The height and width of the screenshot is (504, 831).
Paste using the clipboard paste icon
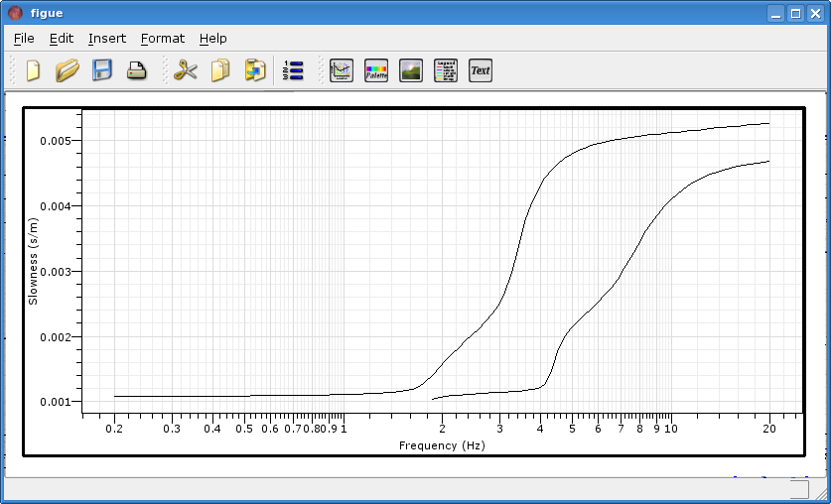coord(255,70)
